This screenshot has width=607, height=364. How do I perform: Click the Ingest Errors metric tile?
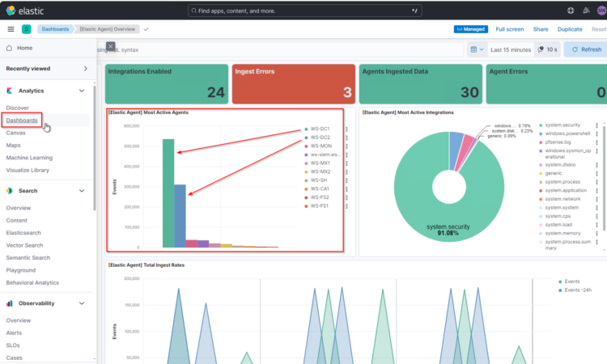click(x=294, y=84)
